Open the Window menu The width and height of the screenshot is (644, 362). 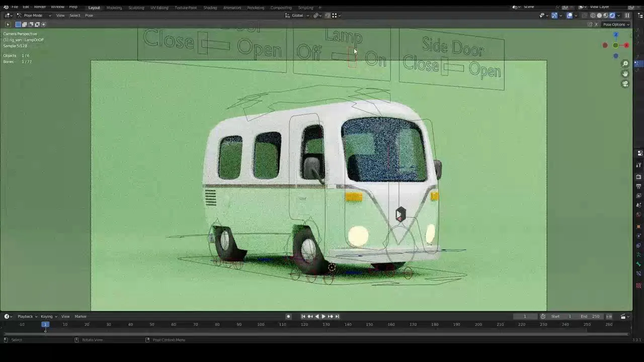[57, 7]
